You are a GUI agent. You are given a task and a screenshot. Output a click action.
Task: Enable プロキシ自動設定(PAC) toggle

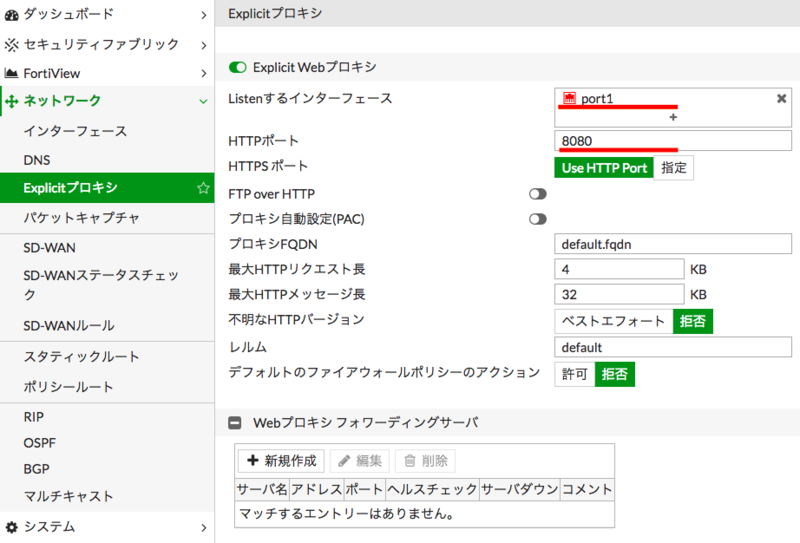click(538, 219)
